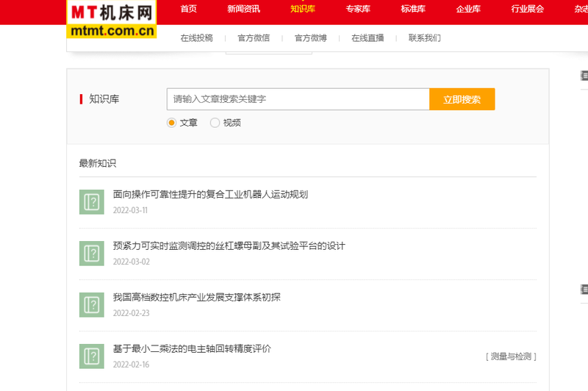The width and height of the screenshot is (588, 391).
Task: Click the date 2022-02-16
Action: (132, 365)
